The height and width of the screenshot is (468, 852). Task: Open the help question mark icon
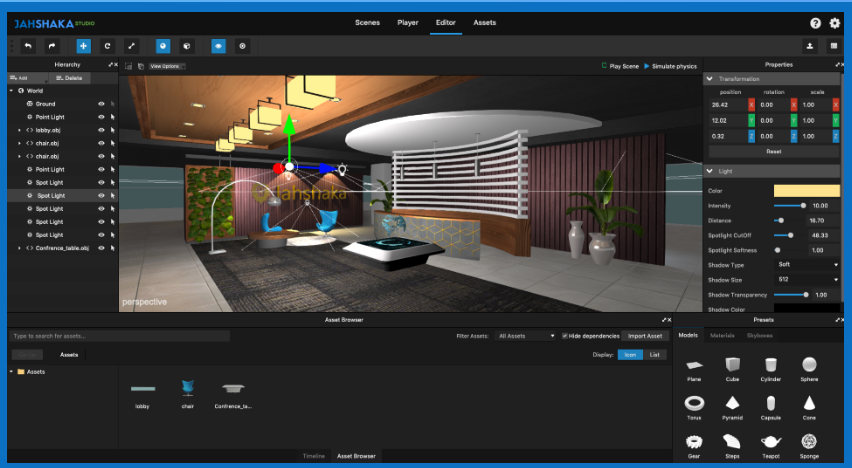pyautogui.click(x=816, y=23)
